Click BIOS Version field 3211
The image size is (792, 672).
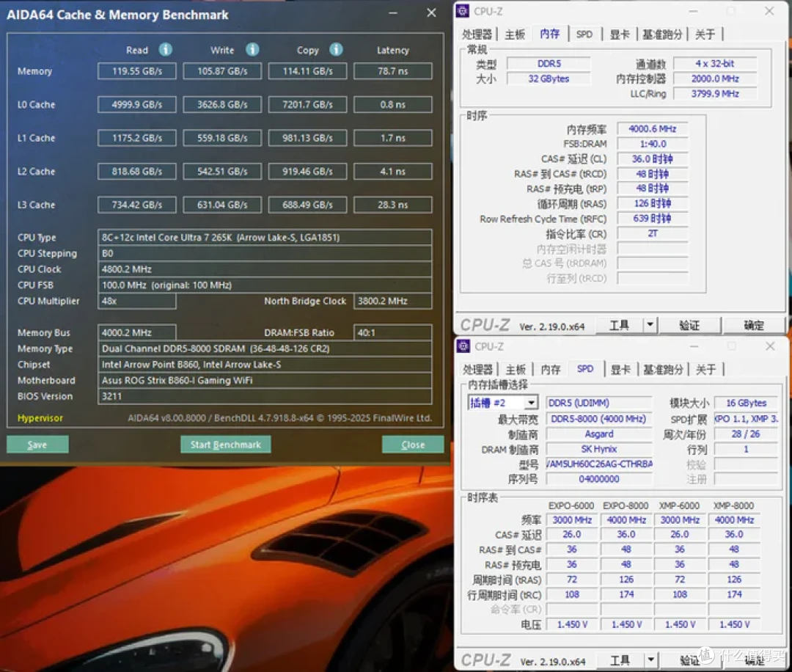[265, 397]
